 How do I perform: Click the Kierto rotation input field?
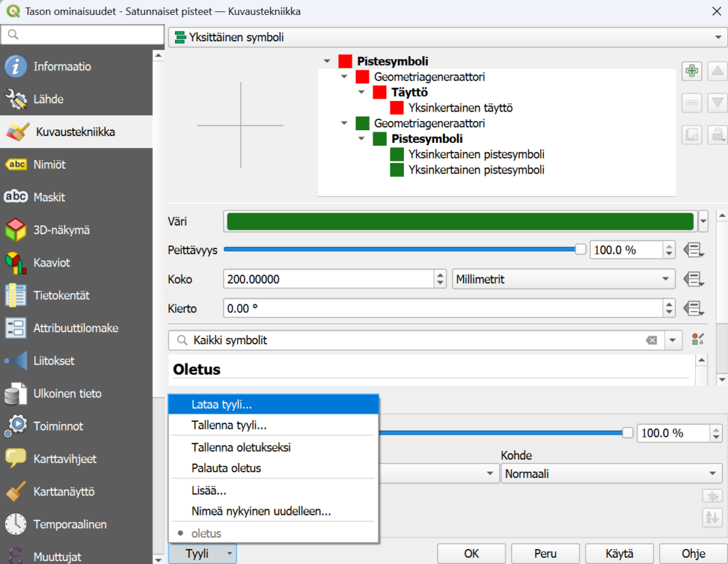442,309
